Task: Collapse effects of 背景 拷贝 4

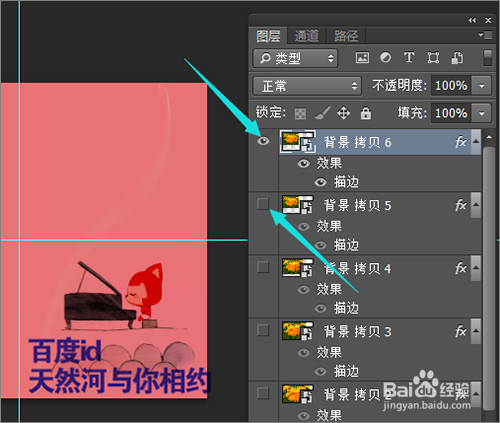Action: tap(476, 268)
